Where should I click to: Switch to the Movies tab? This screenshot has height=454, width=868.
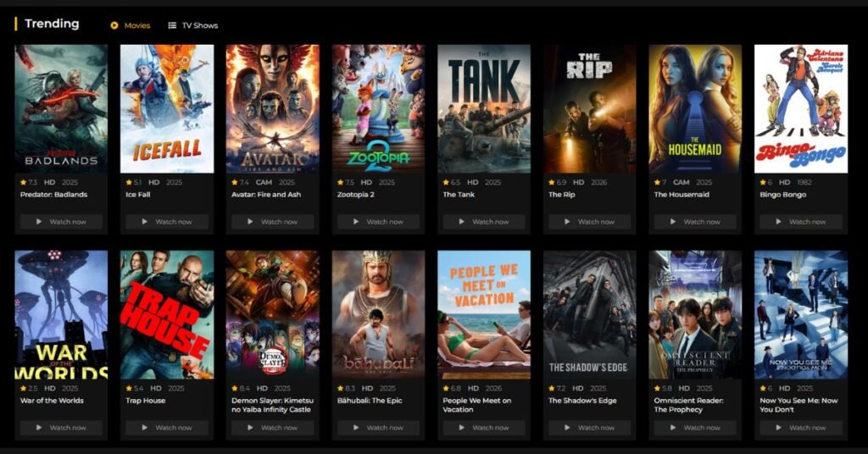tap(136, 25)
